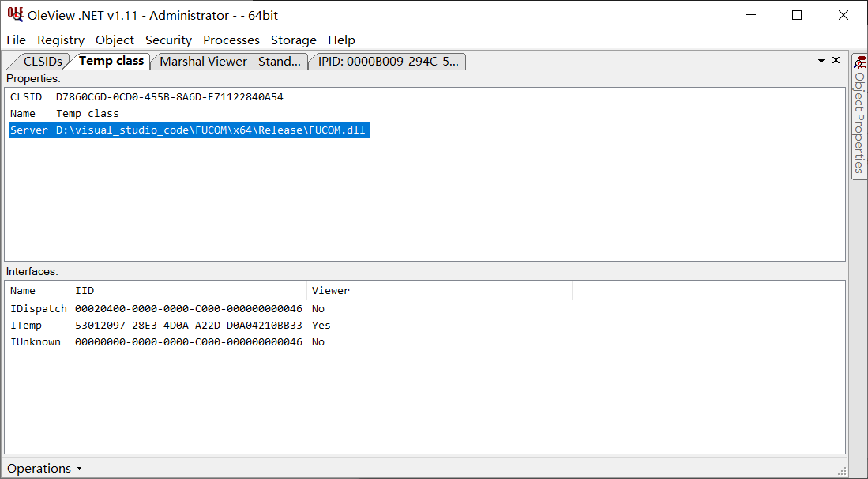Click the Yes viewer value for ITemp
The image size is (868, 479).
coord(321,325)
